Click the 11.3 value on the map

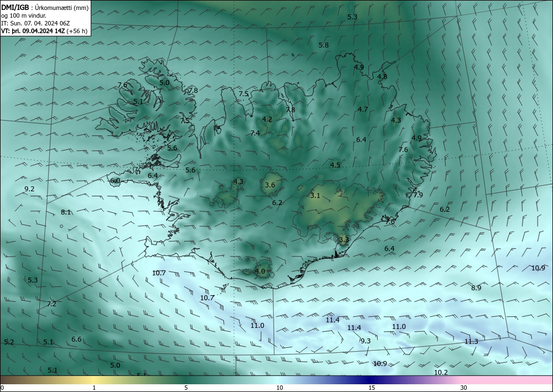click(471, 342)
